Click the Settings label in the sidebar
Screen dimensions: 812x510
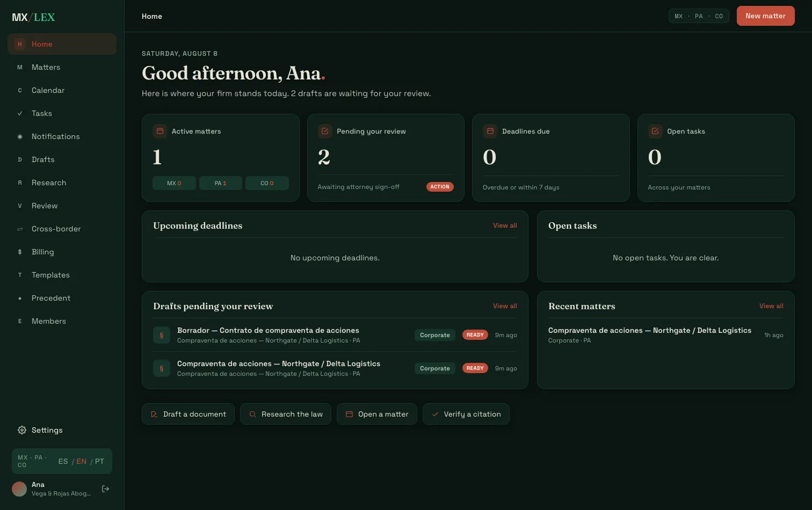pyautogui.click(x=47, y=430)
